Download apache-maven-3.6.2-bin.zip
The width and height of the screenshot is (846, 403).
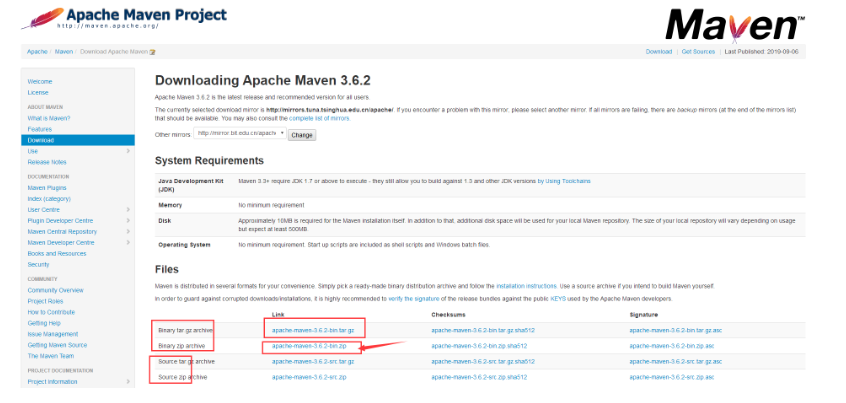point(309,346)
